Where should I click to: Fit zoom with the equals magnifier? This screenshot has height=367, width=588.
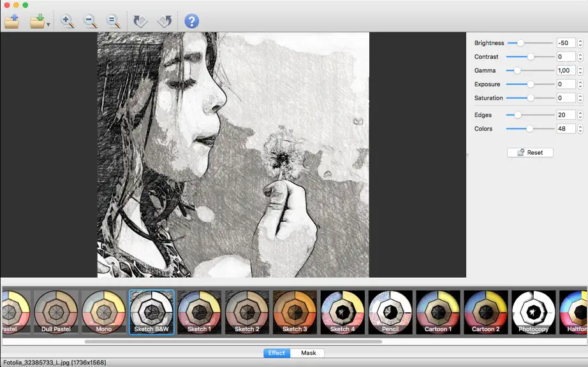pyautogui.click(x=114, y=22)
